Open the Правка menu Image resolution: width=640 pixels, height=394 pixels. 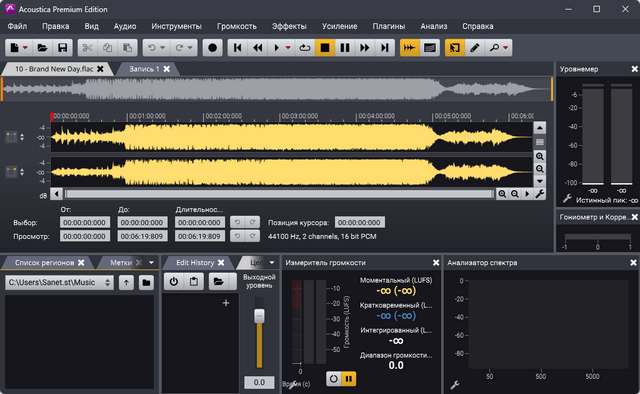(x=56, y=26)
